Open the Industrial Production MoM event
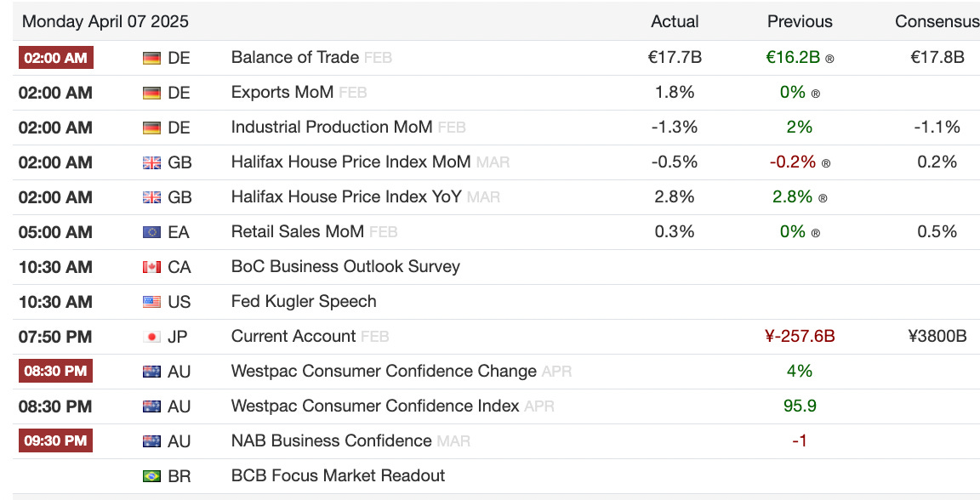Screen dimensions: 980x500 pyautogui.click(x=331, y=128)
